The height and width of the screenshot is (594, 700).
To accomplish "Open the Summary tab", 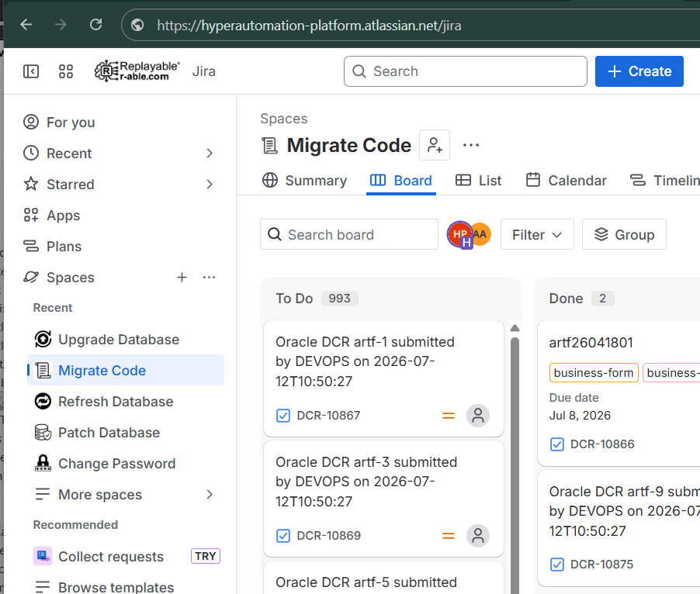I will (x=304, y=180).
